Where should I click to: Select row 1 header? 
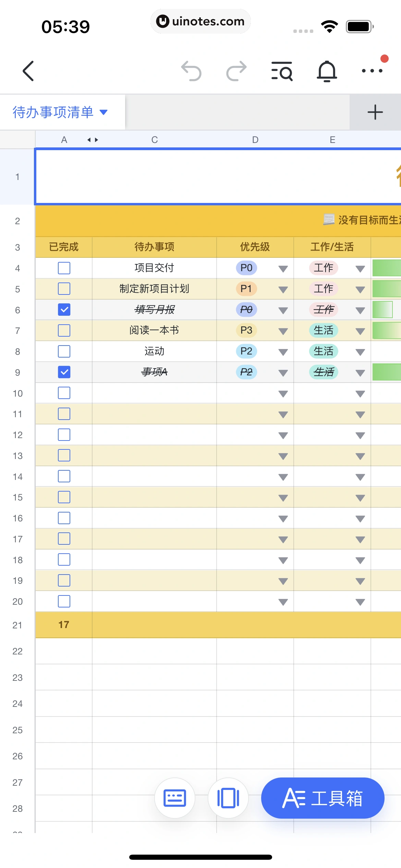pos(17,177)
